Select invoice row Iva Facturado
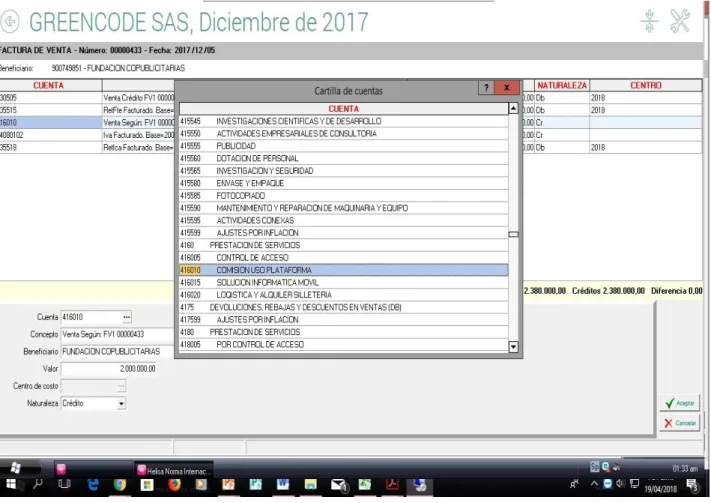This screenshot has width=711, height=503. click(x=138, y=135)
